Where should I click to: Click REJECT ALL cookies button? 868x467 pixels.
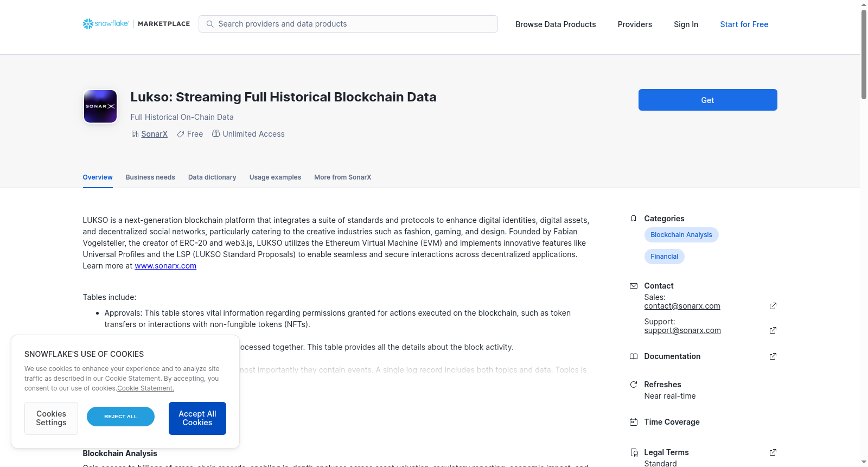pyautogui.click(x=120, y=417)
